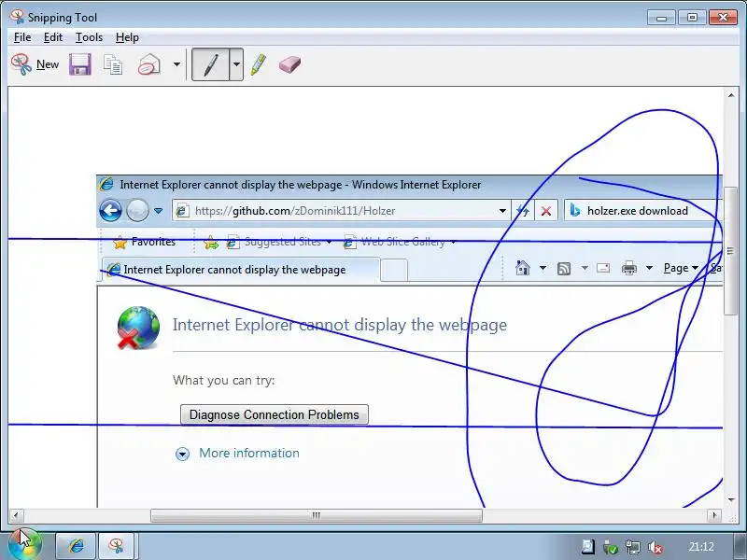This screenshot has width=747, height=560.
Task: Select the Eraser tool
Action: [289, 64]
